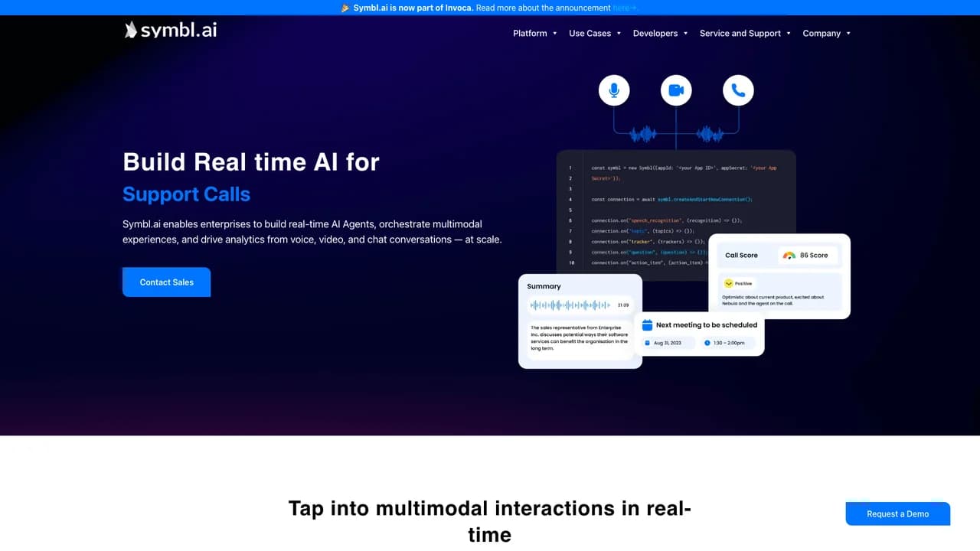The image size is (980, 551).
Task: Click the 'Support Calls' blue heading
Action: (187, 194)
